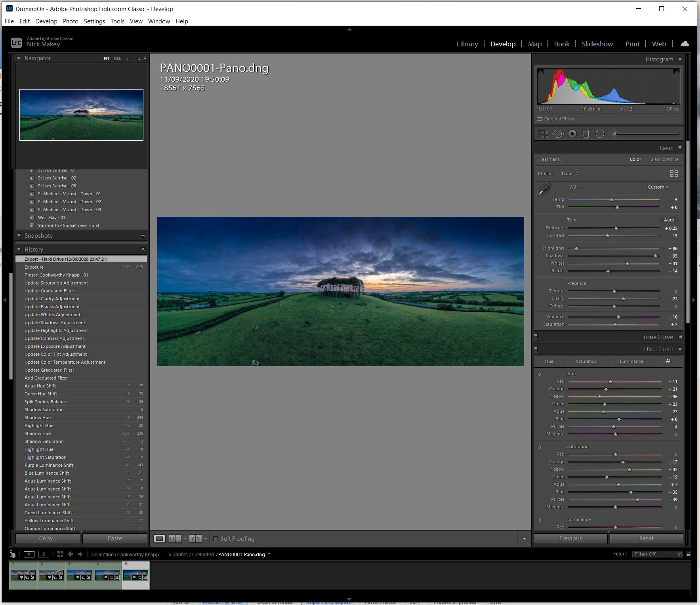The height and width of the screenshot is (605, 700).
Task: Select the Spot Removal tool
Action: pyautogui.click(x=559, y=134)
